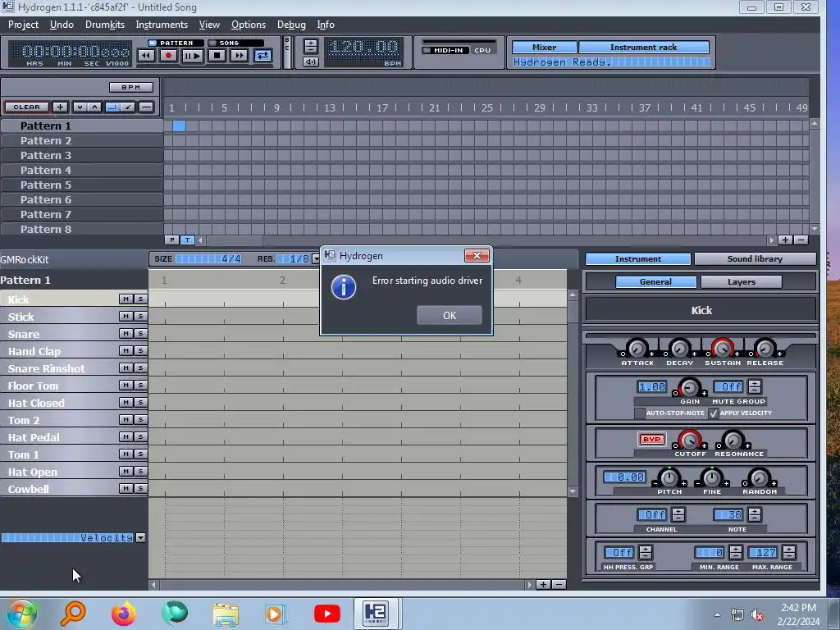Click the HH PRESS. GRP stepper

646,552
